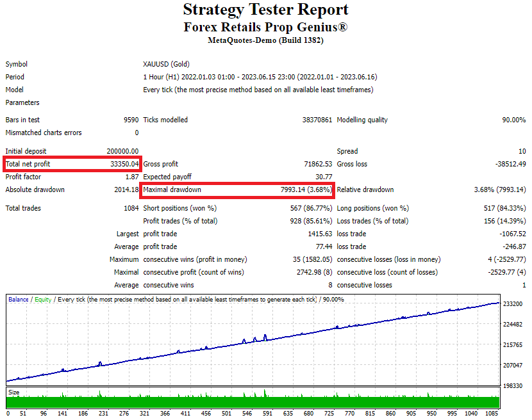Click Profit trades value 928 (85.61%)
The image size is (532, 420).
pos(311,221)
